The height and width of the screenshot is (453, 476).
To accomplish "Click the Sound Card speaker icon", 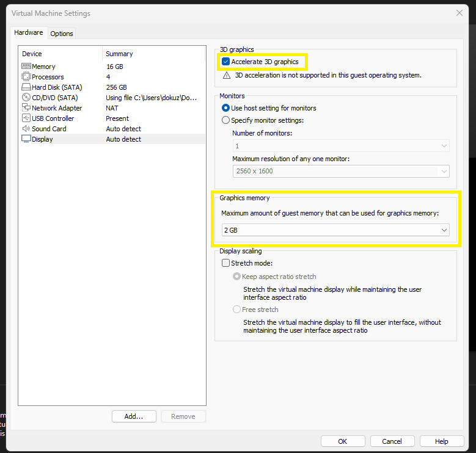I will 26,129.
